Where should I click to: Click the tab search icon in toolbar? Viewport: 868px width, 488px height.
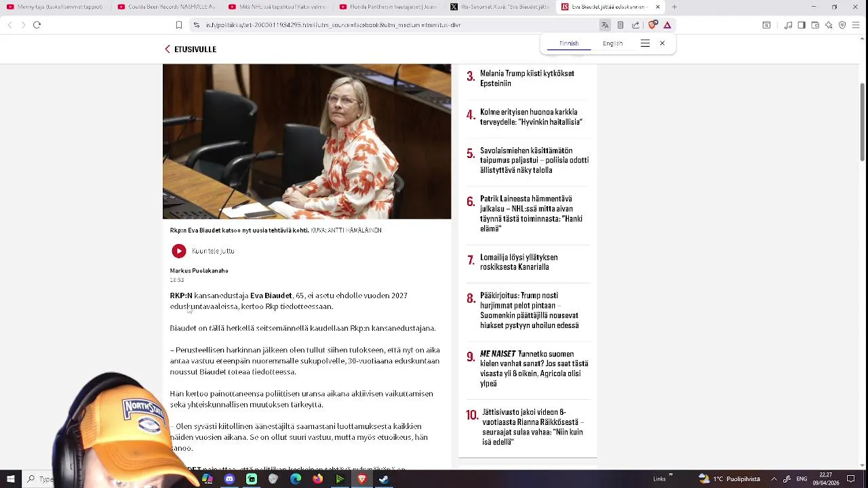click(766, 25)
